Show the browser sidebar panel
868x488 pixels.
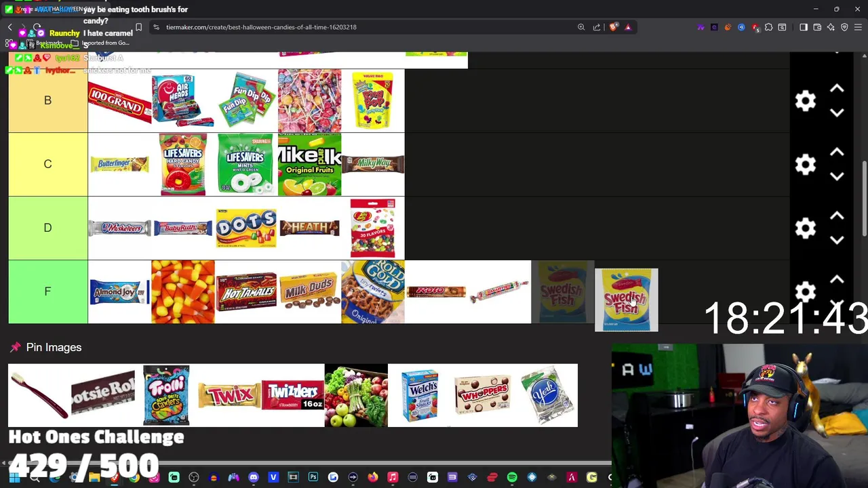click(804, 27)
